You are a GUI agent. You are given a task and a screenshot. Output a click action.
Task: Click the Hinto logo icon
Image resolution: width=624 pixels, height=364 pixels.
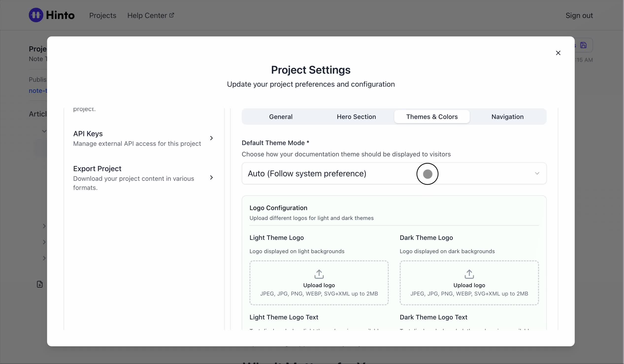(36, 15)
